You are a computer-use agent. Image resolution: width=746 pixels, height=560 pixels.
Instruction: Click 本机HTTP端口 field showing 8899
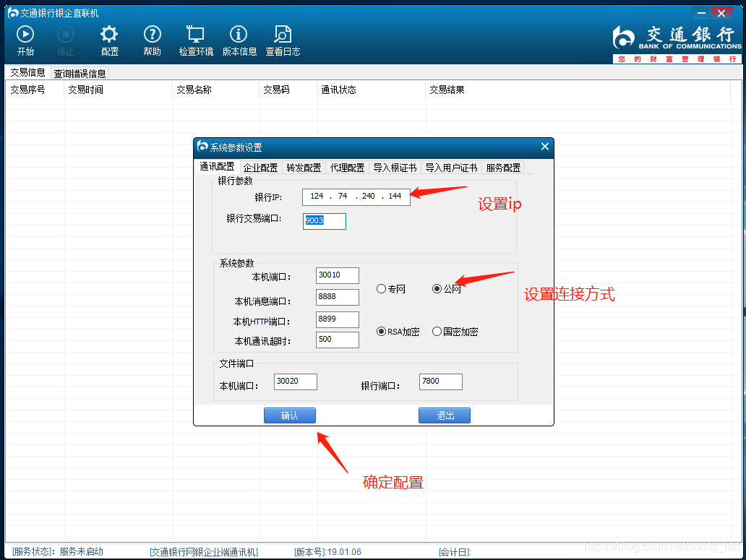click(x=338, y=319)
